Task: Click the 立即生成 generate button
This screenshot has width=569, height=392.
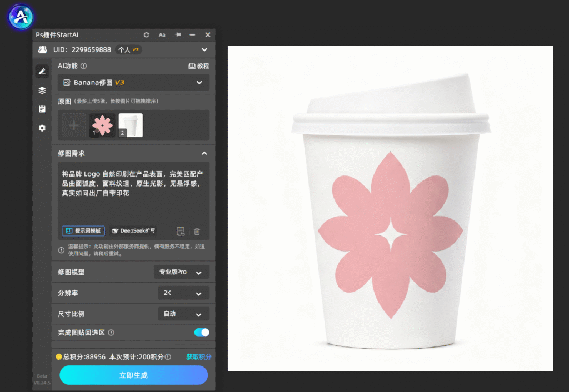Action: 133,375
